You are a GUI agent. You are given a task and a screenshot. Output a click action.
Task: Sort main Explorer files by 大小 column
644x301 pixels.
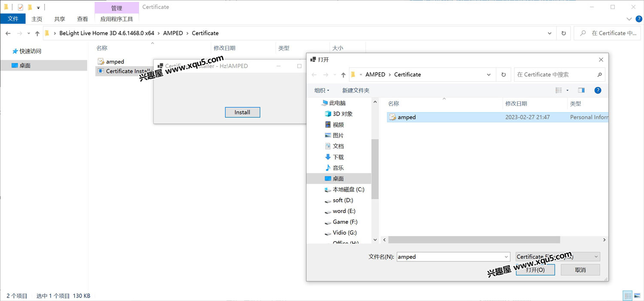[x=337, y=48]
